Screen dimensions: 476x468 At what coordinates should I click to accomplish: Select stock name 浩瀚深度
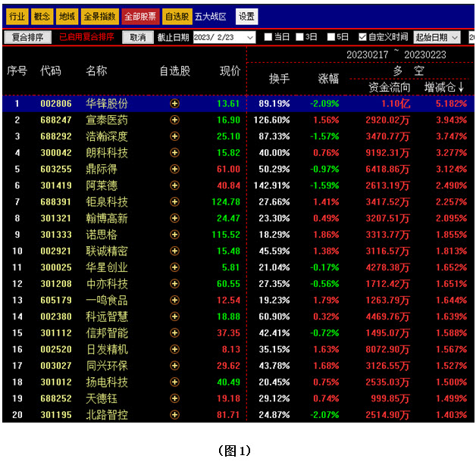(107, 136)
